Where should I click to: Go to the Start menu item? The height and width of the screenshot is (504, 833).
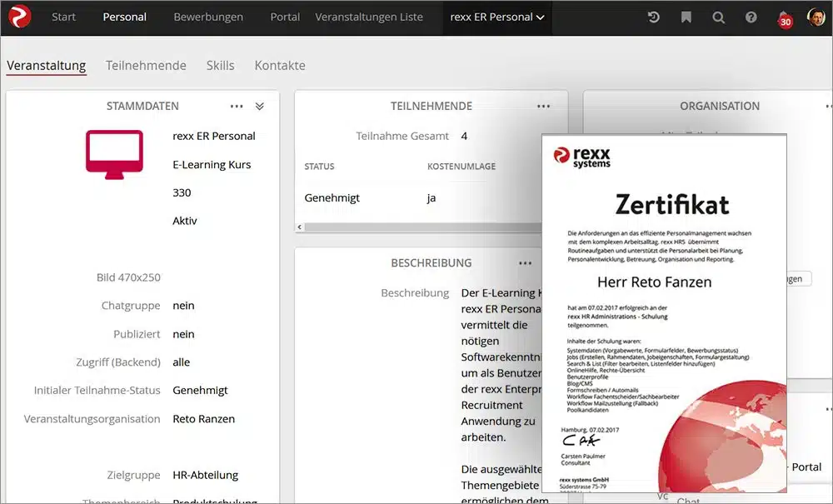pos(64,17)
